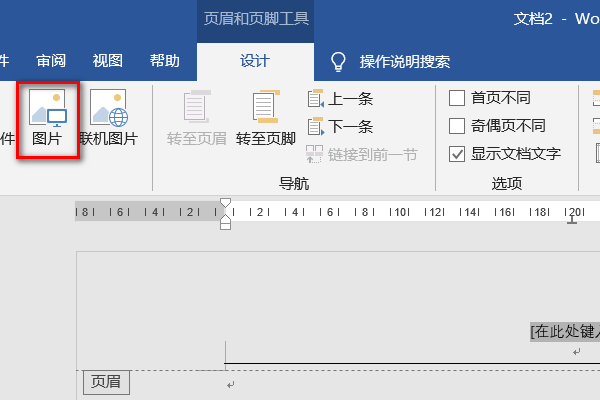Click the 页眉 label tag
This screenshot has height=400, width=600.
(x=105, y=381)
